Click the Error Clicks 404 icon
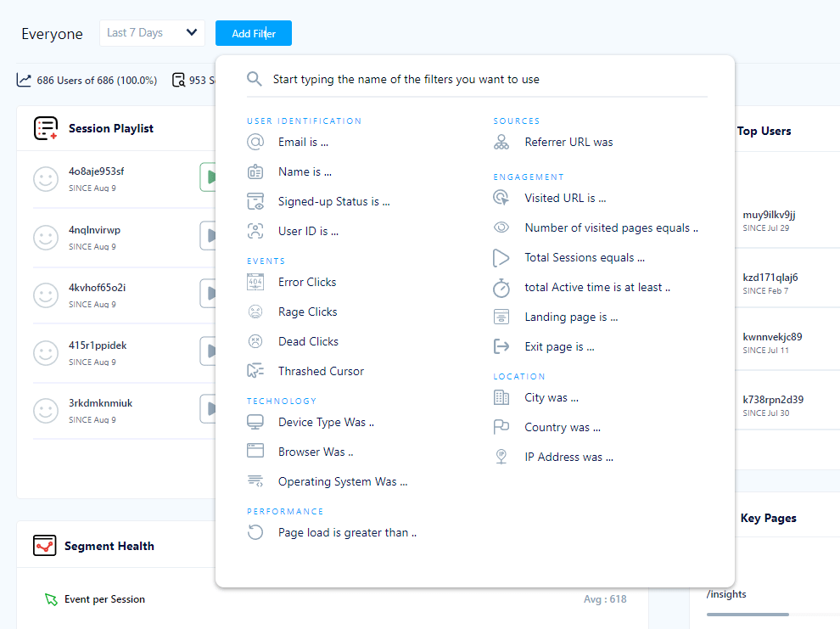Viewport: 840px width, 629px height. tap(255, 282)
